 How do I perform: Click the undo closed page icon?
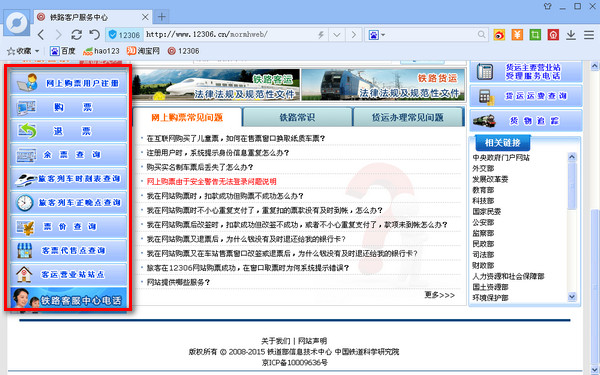click(95, 35)
